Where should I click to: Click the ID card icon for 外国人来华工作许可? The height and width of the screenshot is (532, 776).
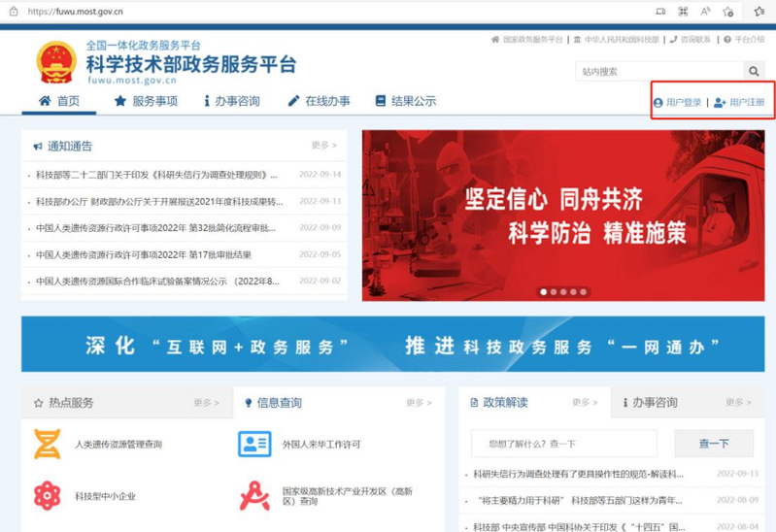(254, 444)
